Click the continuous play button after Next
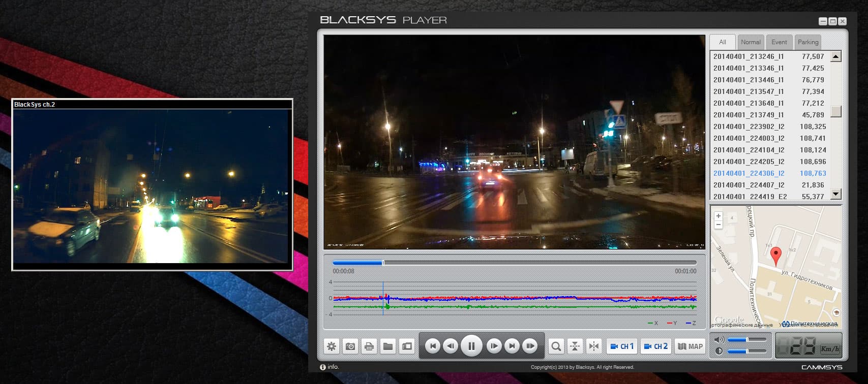The width and height of the screenshot is (868, 384). click(x=530, y=346)
